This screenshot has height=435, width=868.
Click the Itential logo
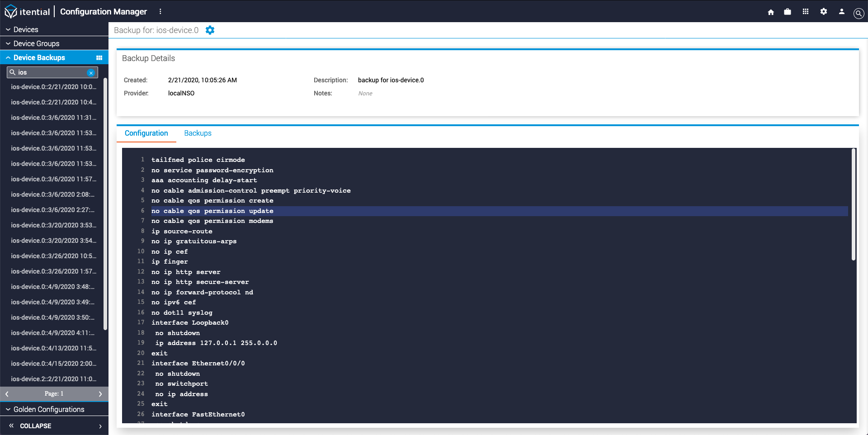click(27, 11)
